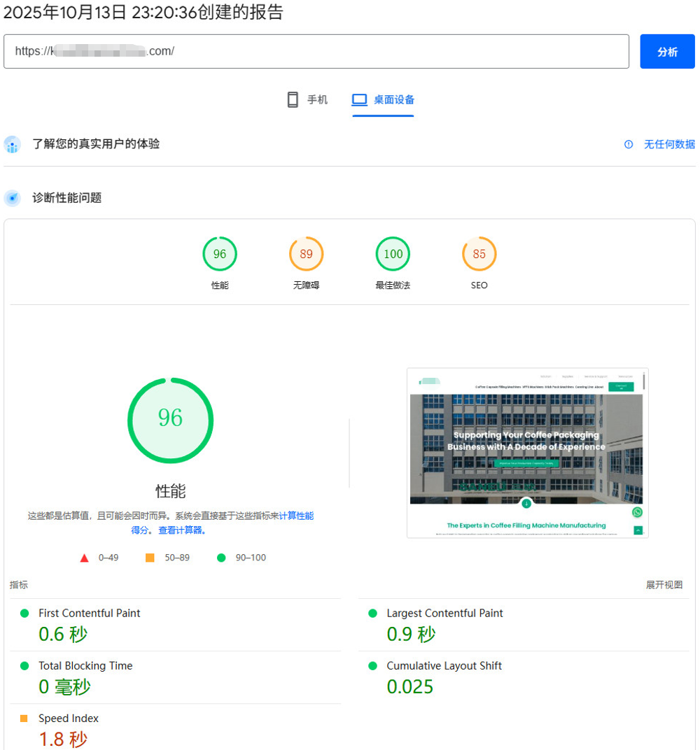
Task: Expand metrics with 展开视图
Action: (x=664, y=585)
